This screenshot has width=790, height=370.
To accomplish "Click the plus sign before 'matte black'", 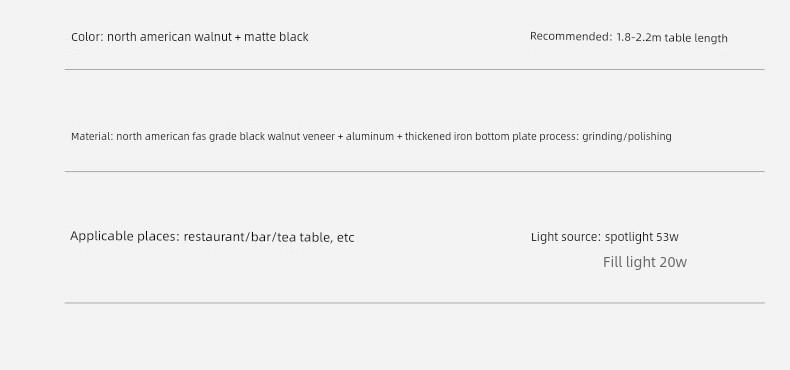I will (x=238, y=37).
